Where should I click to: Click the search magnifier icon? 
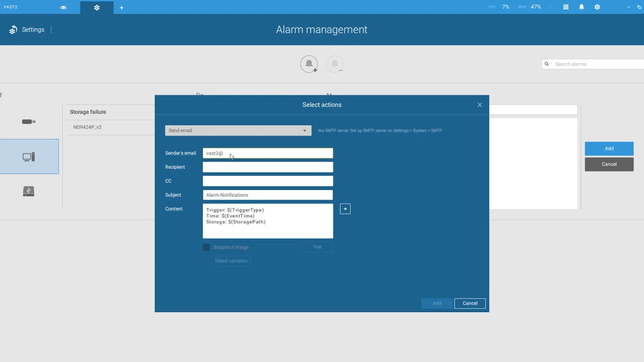[546, 64]
